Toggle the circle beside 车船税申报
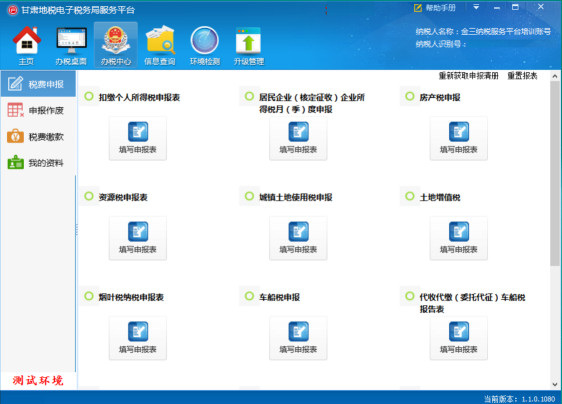This screenshot has height=404, width=562. coord(249,296)
